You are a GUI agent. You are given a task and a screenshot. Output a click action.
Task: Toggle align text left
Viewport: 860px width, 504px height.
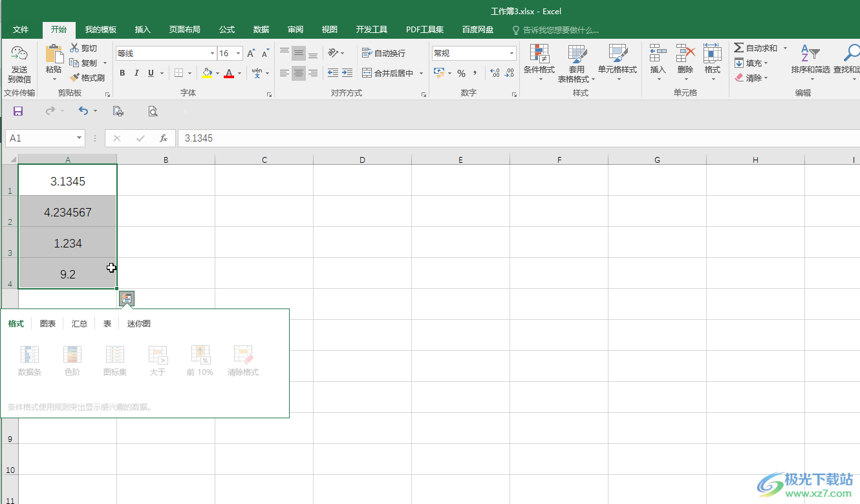click(285, 73)
